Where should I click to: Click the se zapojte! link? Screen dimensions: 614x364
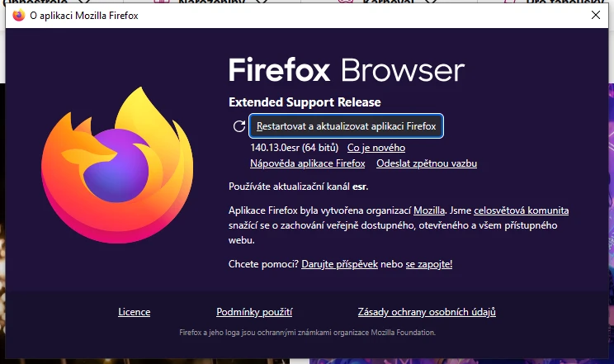(429, 264)
